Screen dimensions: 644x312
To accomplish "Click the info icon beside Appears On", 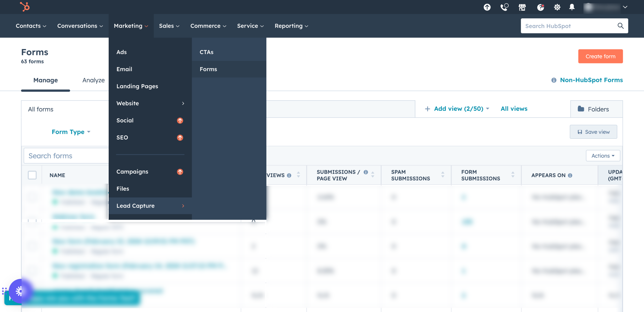I will point(570,175).
